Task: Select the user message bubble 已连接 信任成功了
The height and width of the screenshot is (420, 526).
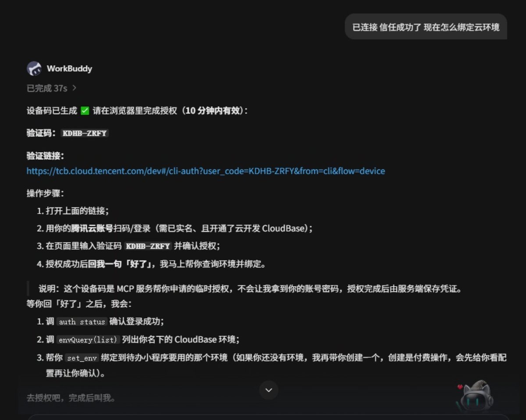Action: (x=426, y=27)
